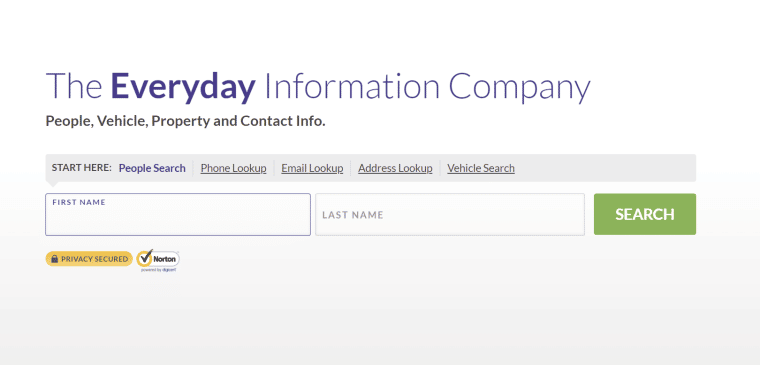Click the bold Everyday heading word
This screenshot has width=760, height=365.
[183, 86]
